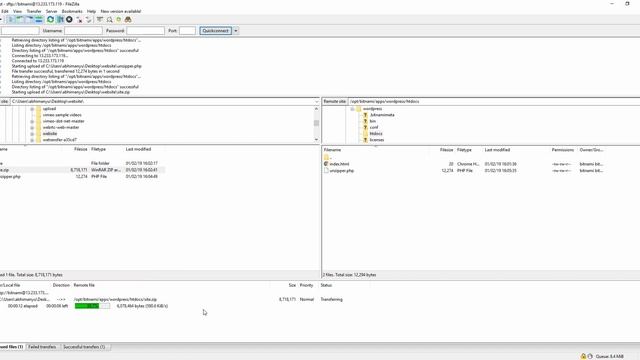This screenshot has height=360, width=640.
Task: Sort remote files by Permissions column
Action: click(563, 150)
